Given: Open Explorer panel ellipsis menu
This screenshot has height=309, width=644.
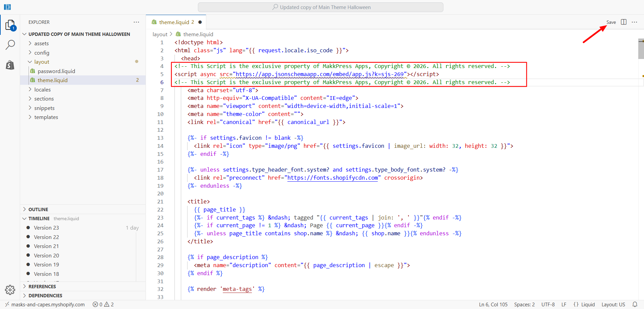Looking at the screenshot, I should (x=136, y=22).
